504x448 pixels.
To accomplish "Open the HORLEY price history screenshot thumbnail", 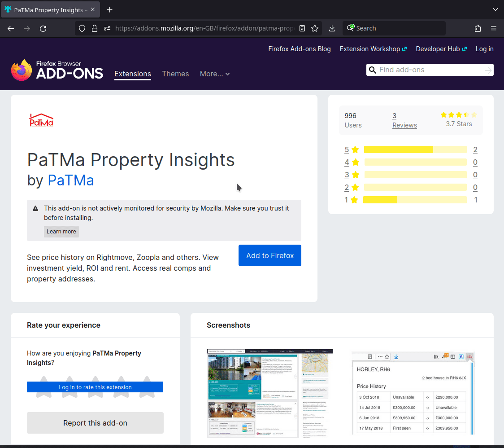I will click(413, 393).
